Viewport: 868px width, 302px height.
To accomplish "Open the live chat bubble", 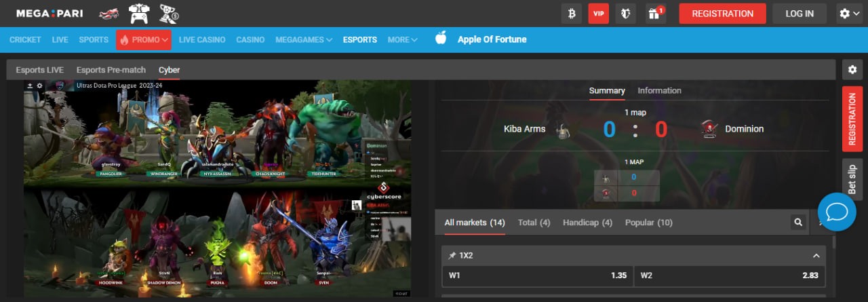I will 837,212.
